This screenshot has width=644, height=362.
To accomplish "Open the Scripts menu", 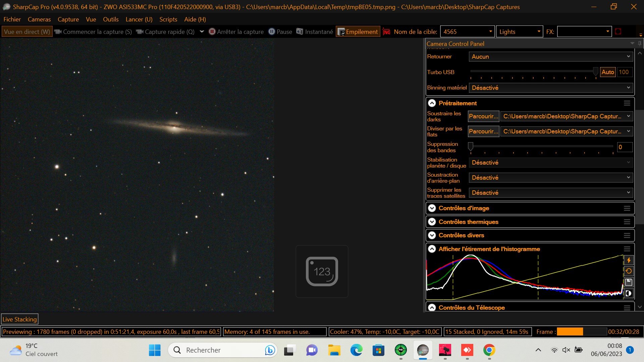I will click(168, 19).
